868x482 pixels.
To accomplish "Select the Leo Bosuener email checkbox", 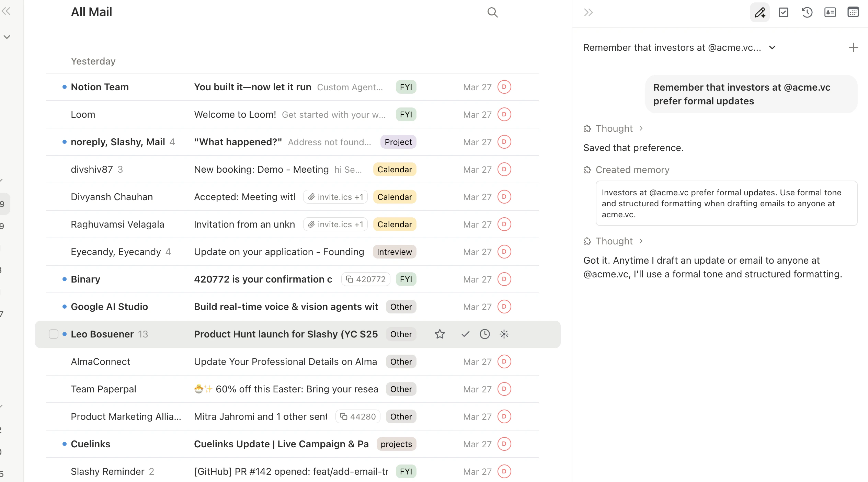I will click(54, 334).
